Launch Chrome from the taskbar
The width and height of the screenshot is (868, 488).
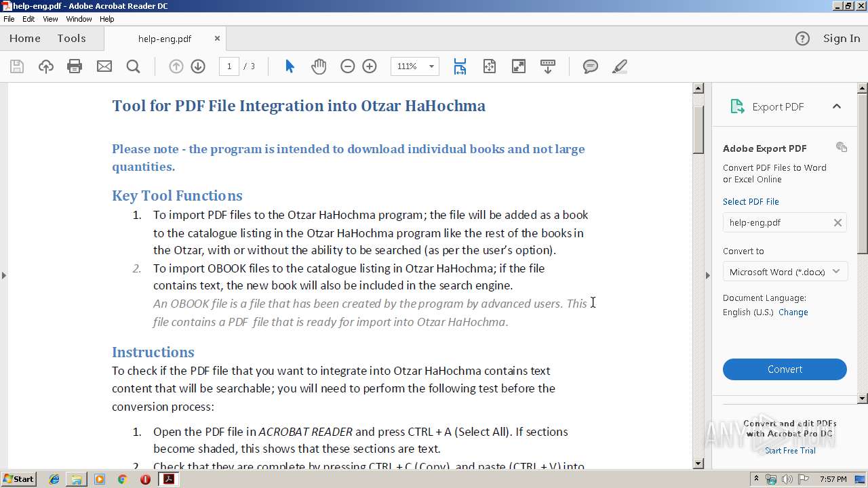click(x=122, y=479)
